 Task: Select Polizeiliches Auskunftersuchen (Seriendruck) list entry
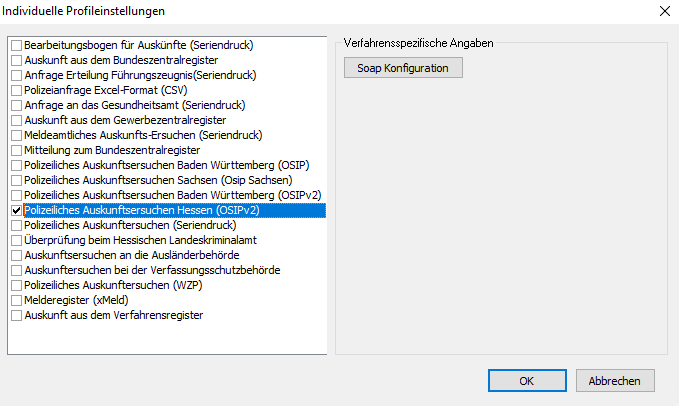coord(128,226)
